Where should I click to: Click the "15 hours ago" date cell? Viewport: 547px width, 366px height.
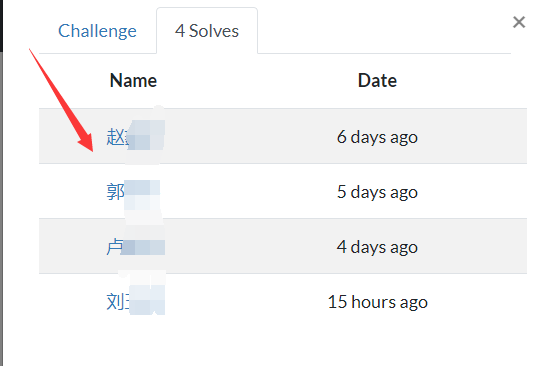[x=377, y=302]
